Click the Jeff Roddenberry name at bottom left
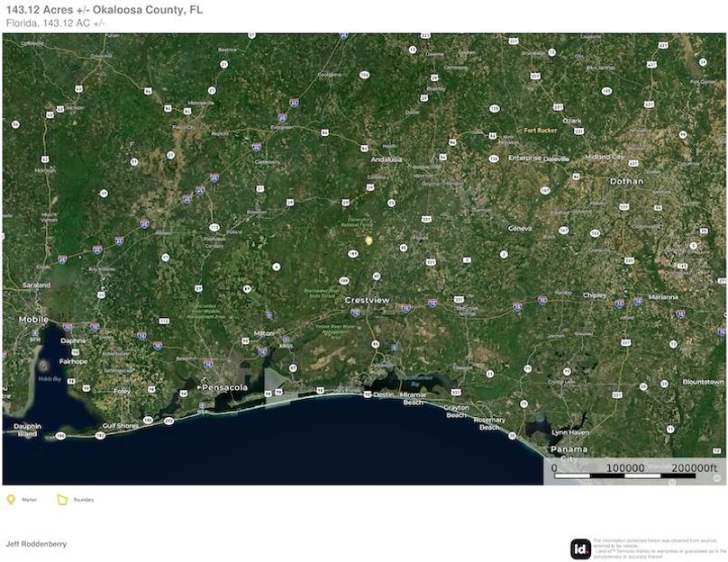The height and width of the screenshot is (562, 728). (36, 543)
